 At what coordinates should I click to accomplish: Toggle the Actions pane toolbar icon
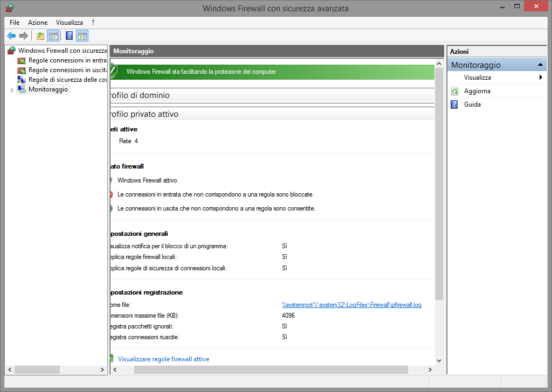[82, 36]
